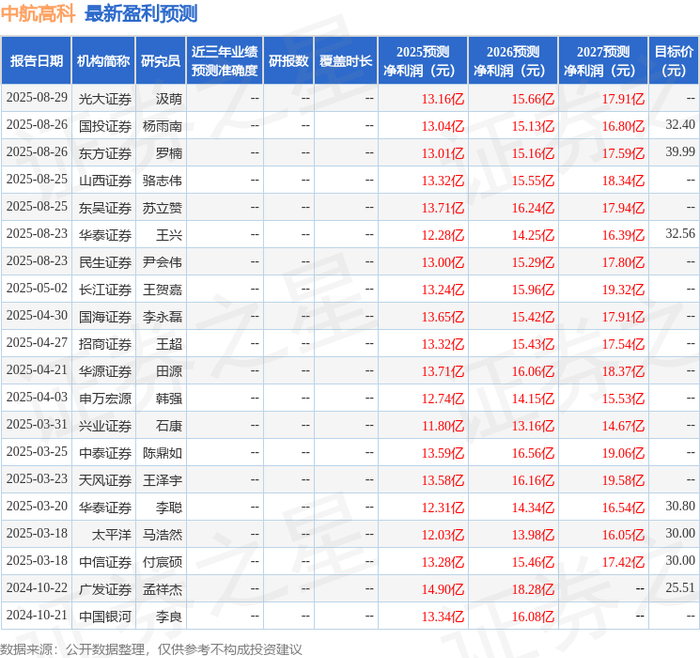Click target price 30.80

click(x=680, y=506)
